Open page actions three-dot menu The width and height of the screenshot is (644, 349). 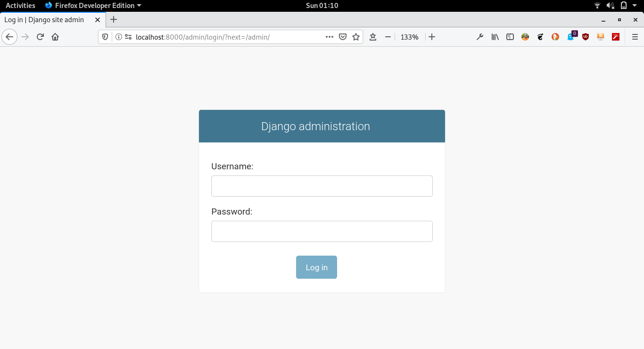[330, 37]
